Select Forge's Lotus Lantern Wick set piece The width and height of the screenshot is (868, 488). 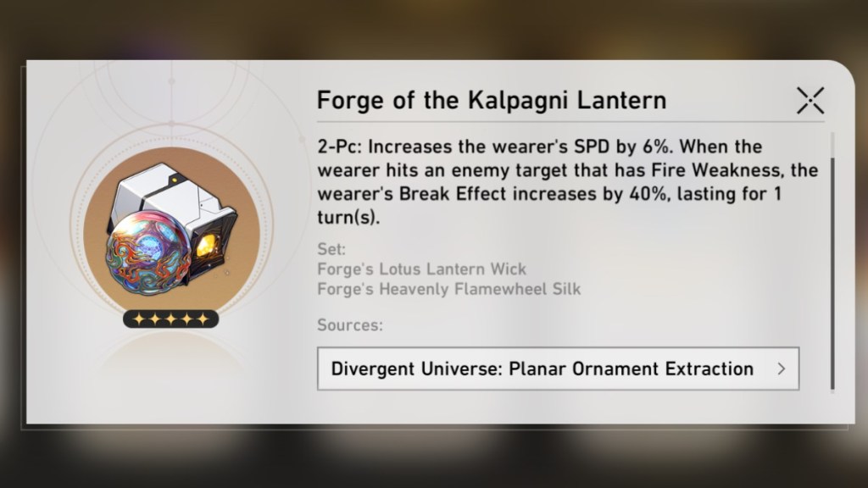click(421, 269)
